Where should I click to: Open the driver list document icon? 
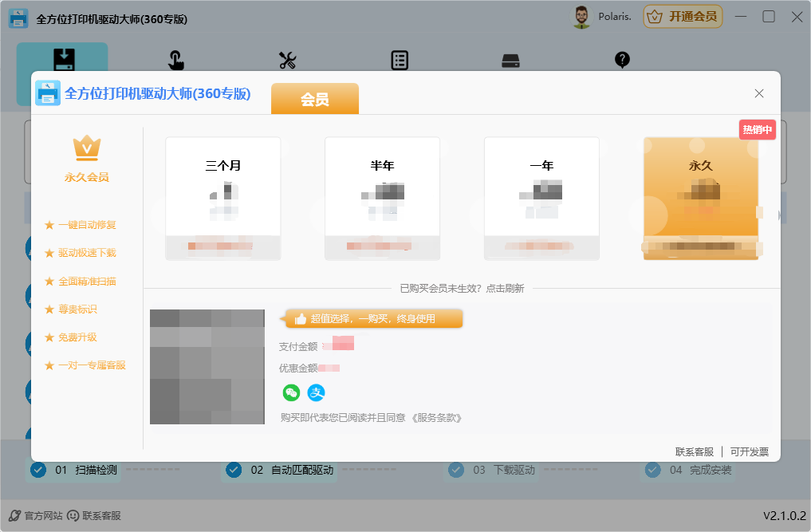[x=399, y=60]
